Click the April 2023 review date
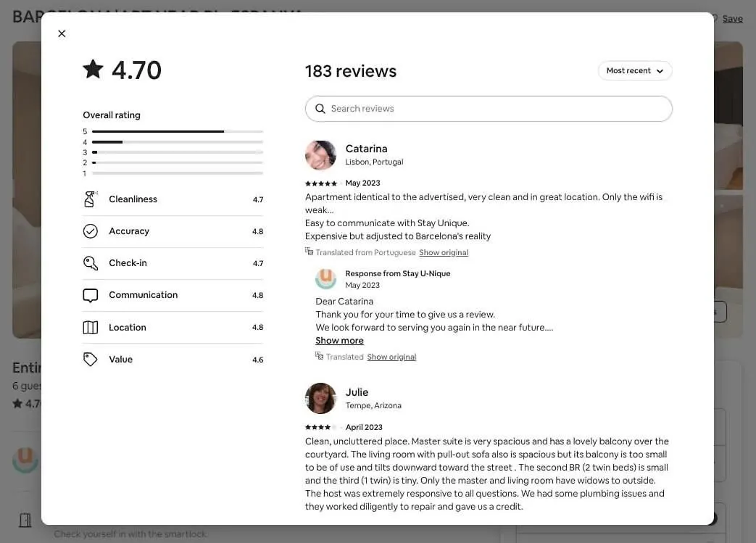Image resolution: width=756 pixels, height=543 pixels. coord(364,427)
